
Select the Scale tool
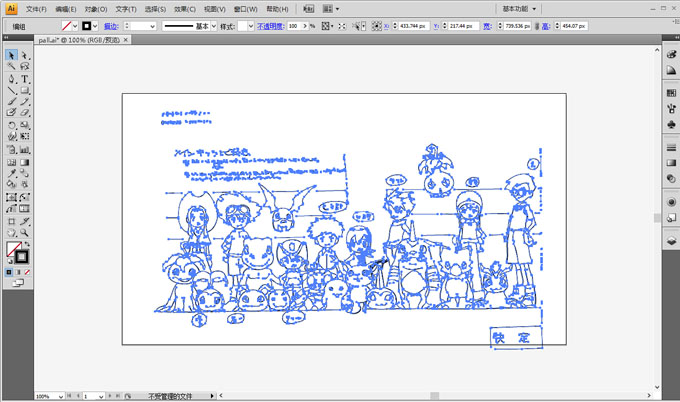pos(25,125)
